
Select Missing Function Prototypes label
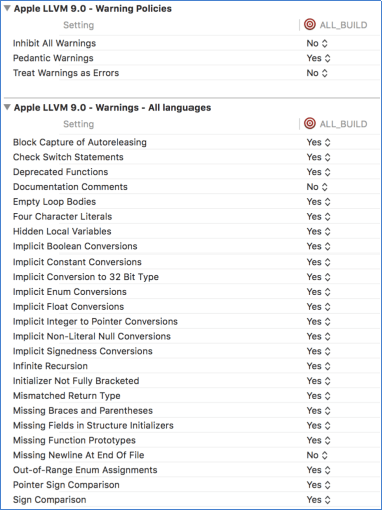74,440
